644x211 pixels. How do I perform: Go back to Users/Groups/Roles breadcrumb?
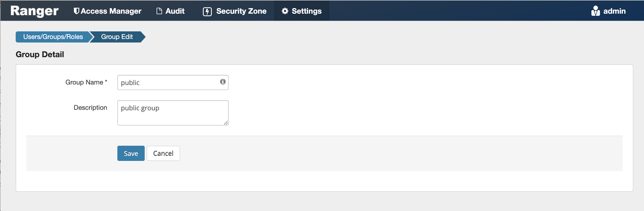point(53,37)
